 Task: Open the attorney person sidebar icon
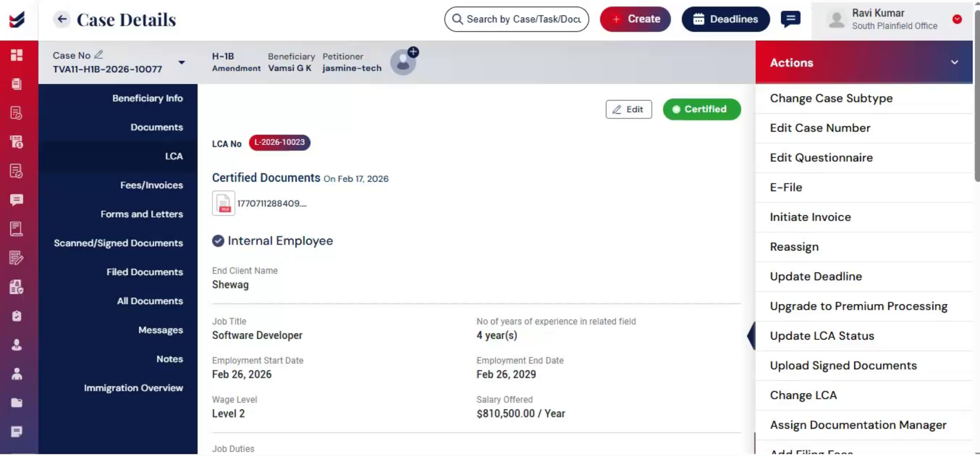[17, 374]
